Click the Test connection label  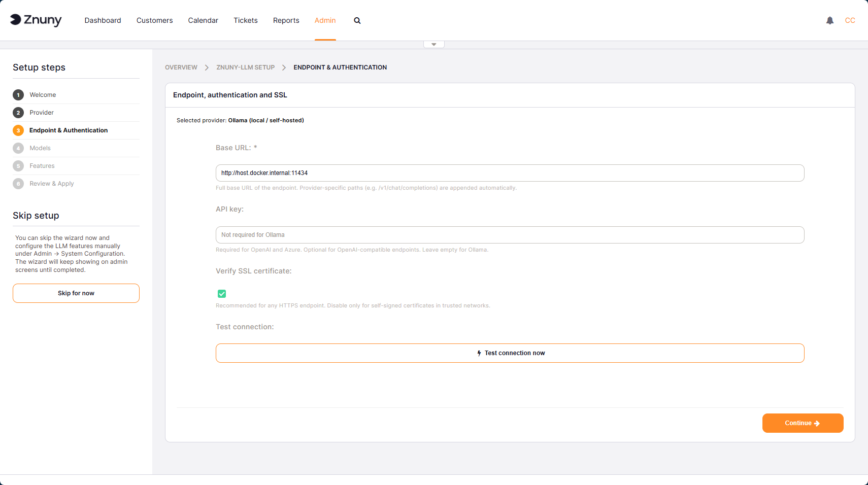[x=245, y=327]
